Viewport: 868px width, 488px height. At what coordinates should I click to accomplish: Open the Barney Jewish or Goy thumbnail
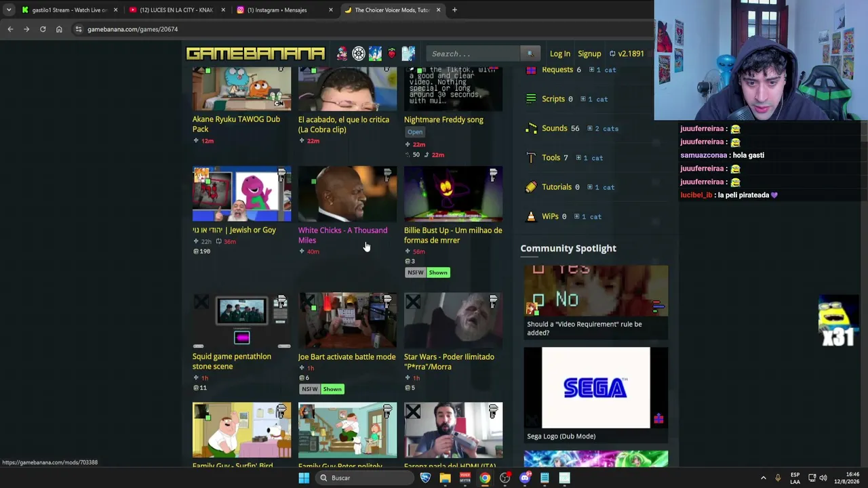click(241, 194)
